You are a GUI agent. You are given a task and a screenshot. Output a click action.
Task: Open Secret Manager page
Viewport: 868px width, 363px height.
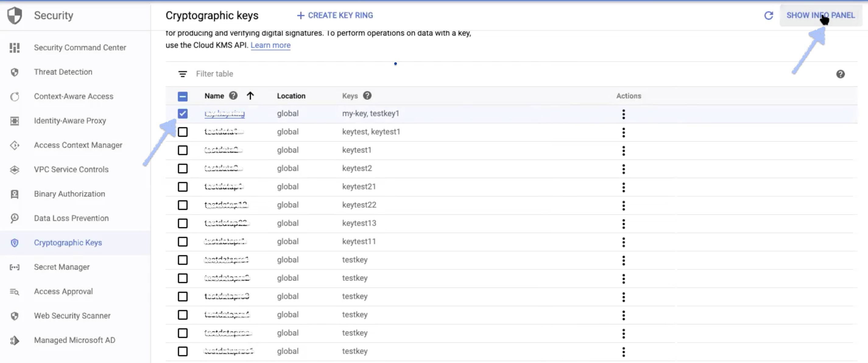tap(62, 267)
